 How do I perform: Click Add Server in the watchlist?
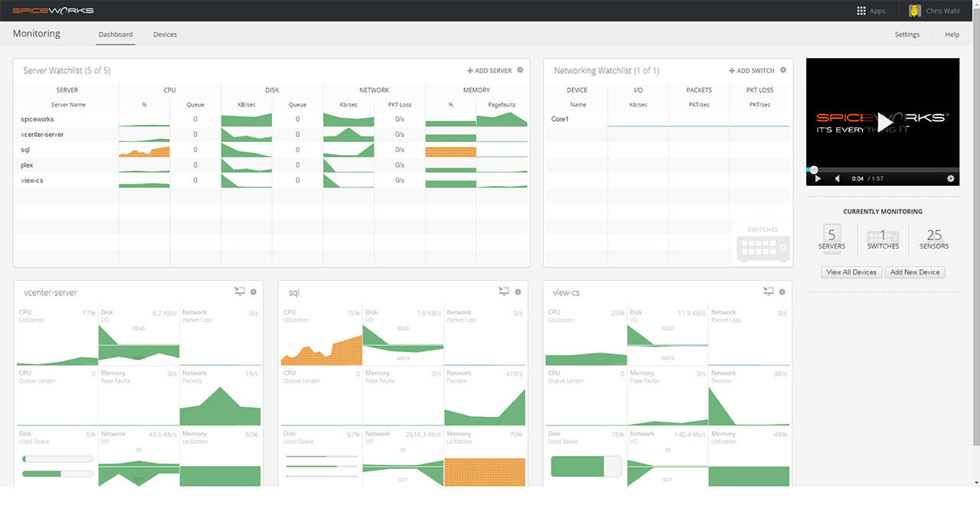coord(490,70)
